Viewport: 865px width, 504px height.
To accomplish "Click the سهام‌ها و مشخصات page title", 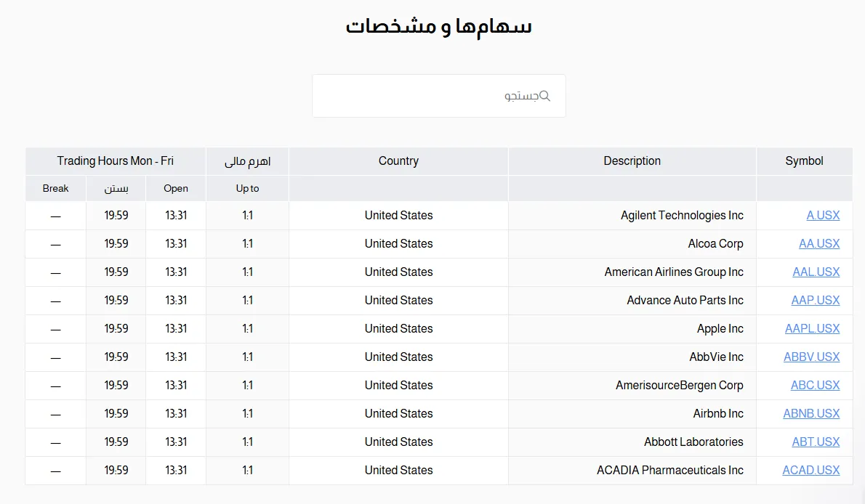I will pyautogui.click(x=438, y=25).
